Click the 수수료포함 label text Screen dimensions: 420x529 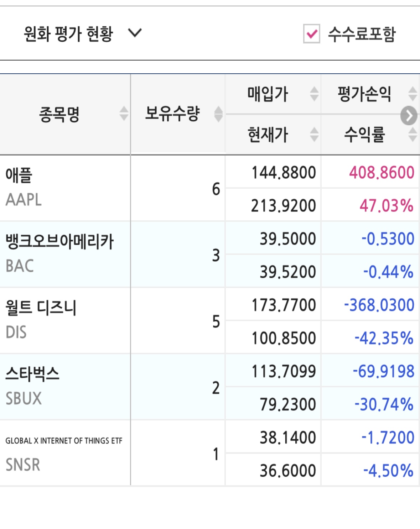[361, 34]
